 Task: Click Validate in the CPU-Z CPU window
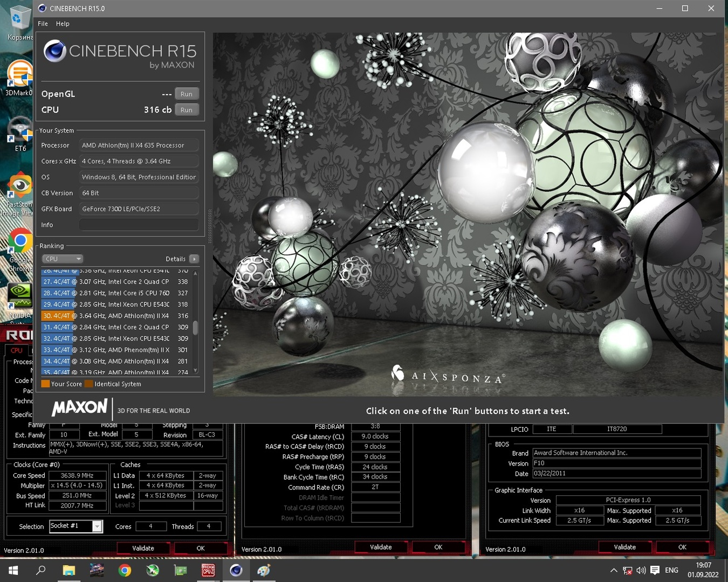point(143,548)
